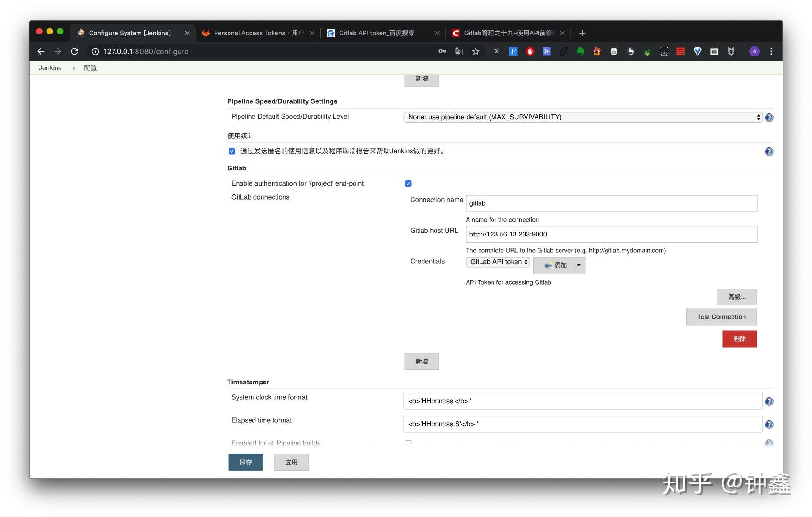Open the JH extension icon

(x=547, y=51)
